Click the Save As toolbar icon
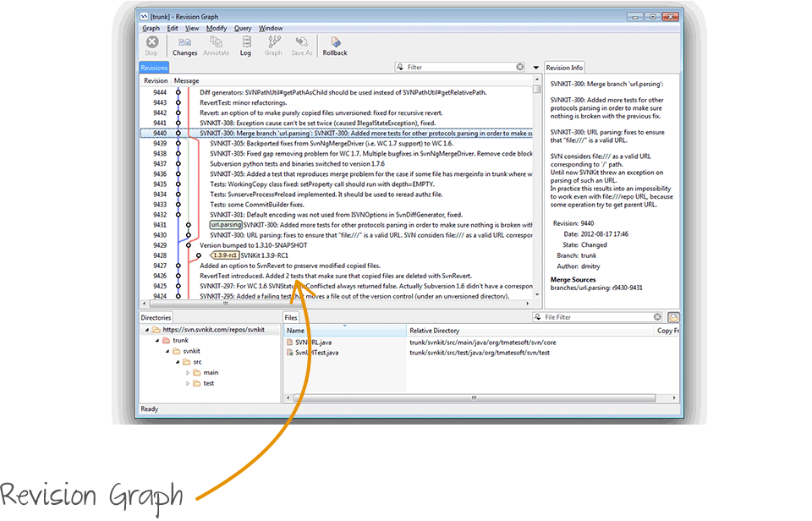This screenshot has width=812, height=521. click(x=302, y=46)
